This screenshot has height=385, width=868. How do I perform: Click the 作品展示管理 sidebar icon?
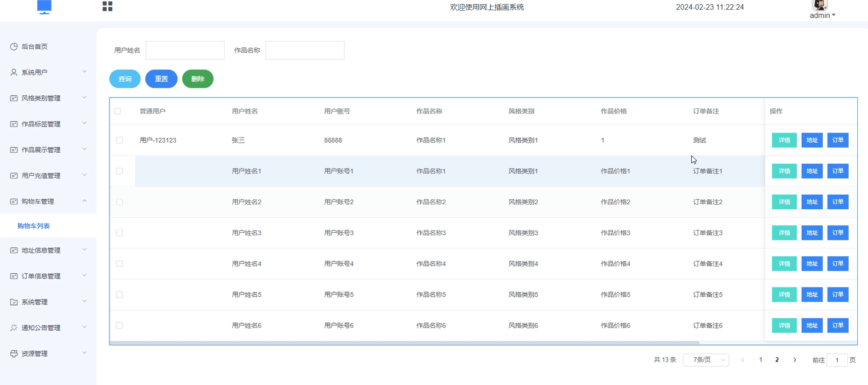click(14, 150)
